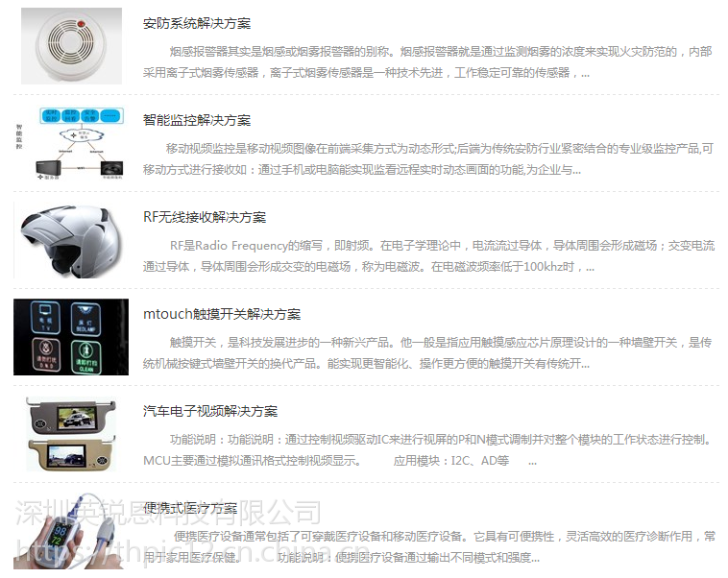The width and height of the screenshot is (728, 578).
Task: Click the upper gray sun visor screen
Action: coord(71,416)
